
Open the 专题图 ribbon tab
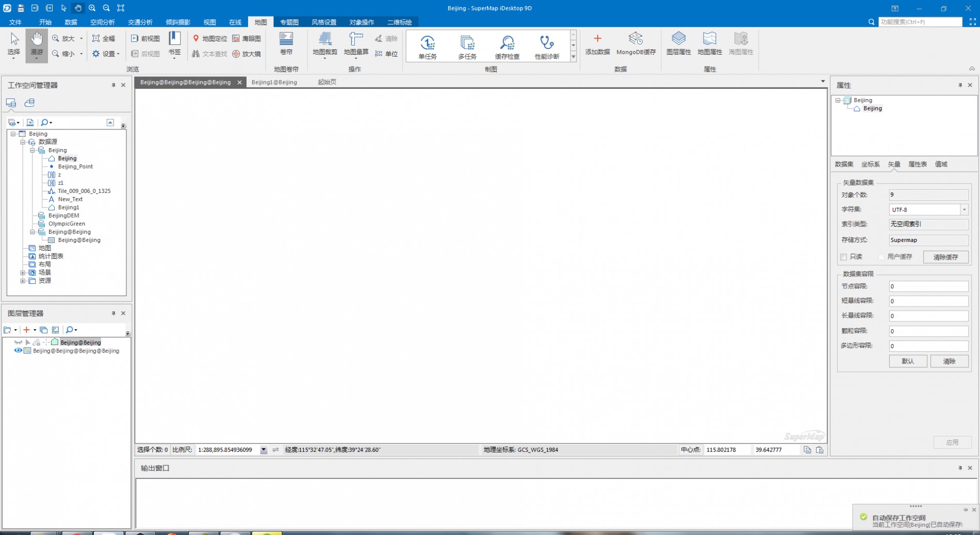pos(289,22)
